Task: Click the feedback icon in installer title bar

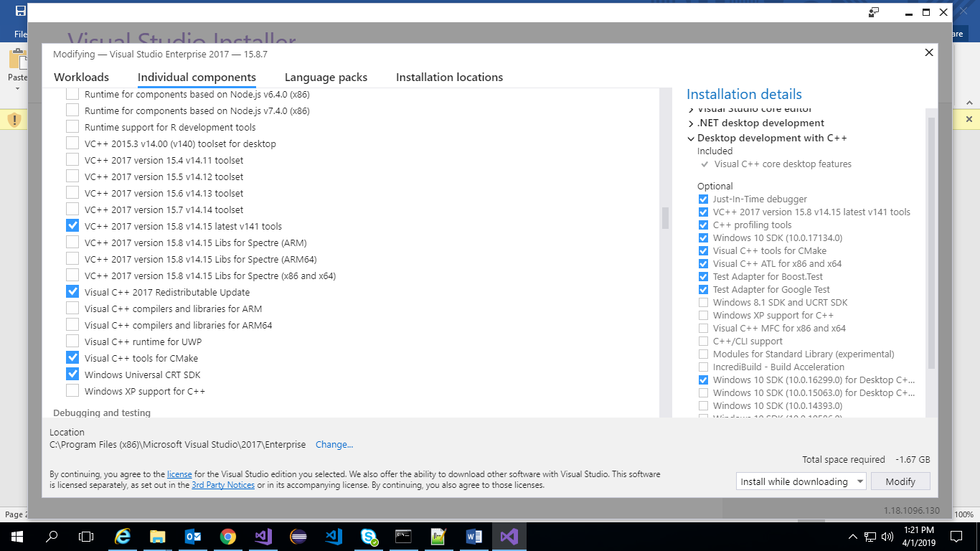Action: 874,12
